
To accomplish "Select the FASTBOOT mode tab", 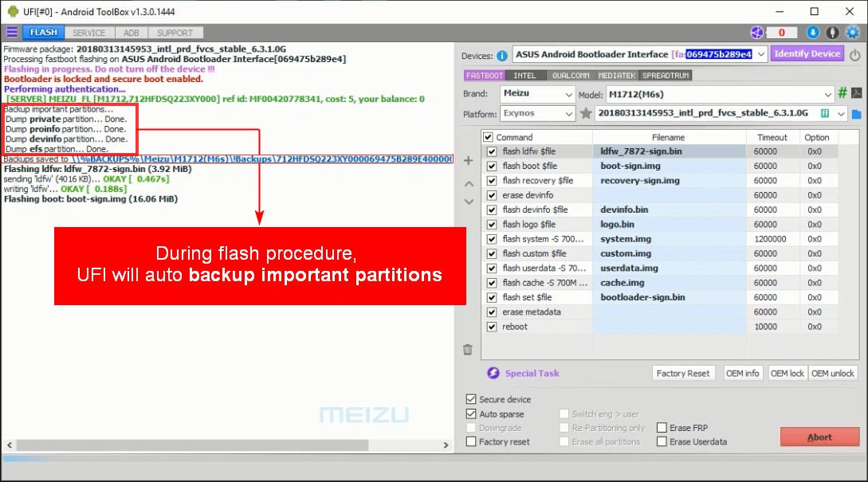I will click(485, 75).
